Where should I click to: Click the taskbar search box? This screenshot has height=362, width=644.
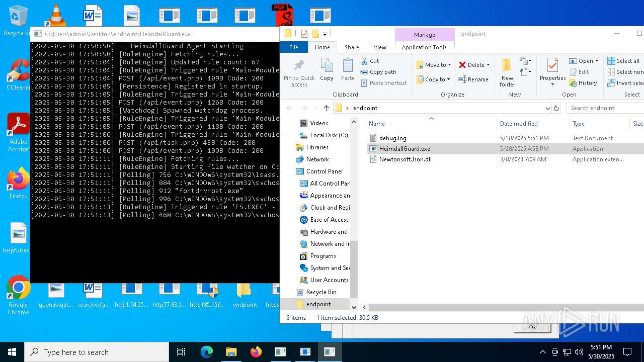pos(97,352)
